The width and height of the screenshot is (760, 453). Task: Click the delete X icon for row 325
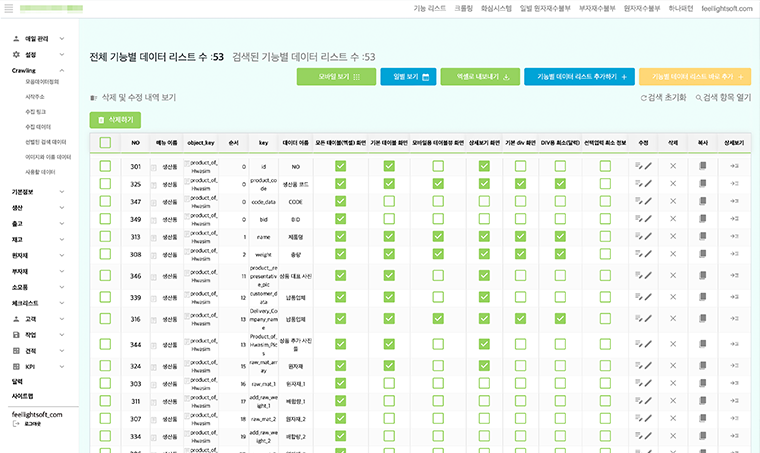click(x=673, y=183)
